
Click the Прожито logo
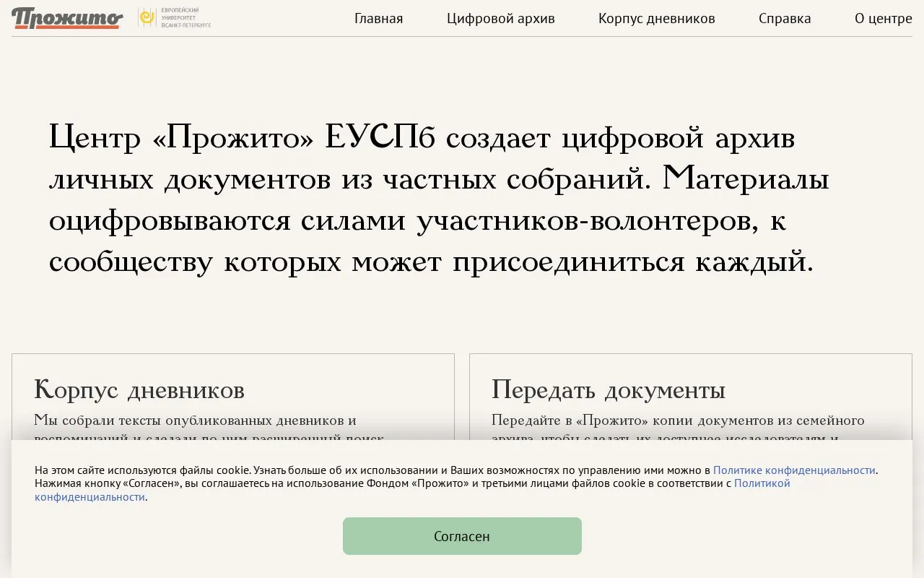tap(67, 18)
